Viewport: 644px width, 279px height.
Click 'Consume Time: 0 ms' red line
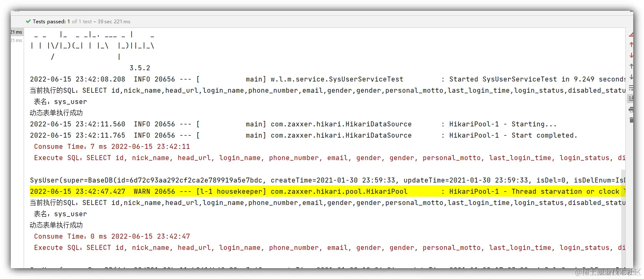point(112,236)
